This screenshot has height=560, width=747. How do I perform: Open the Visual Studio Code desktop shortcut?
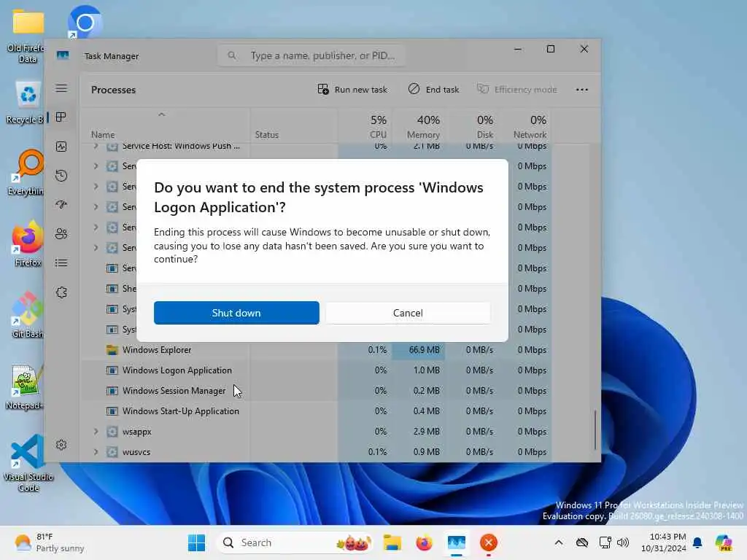[28, 463]
